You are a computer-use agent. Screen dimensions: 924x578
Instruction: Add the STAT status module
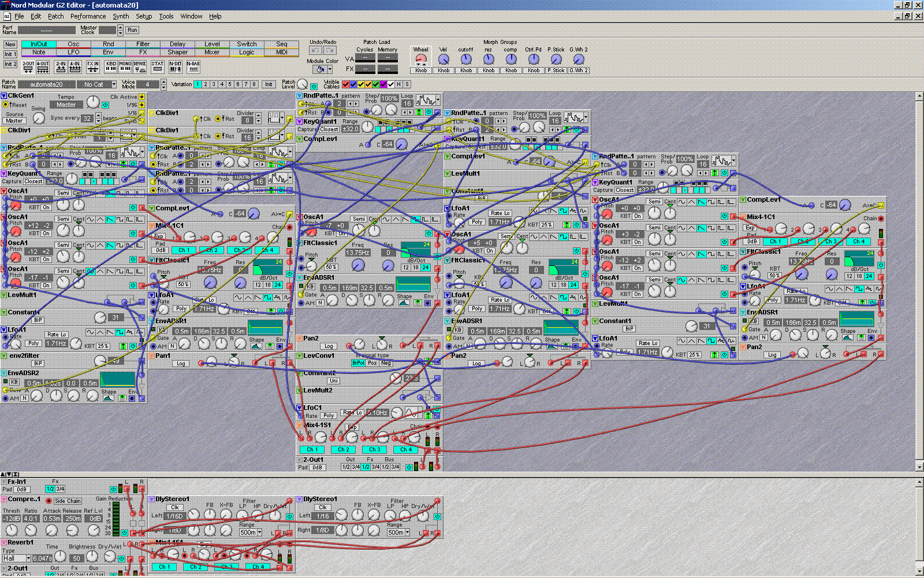(x=158, y=67)
